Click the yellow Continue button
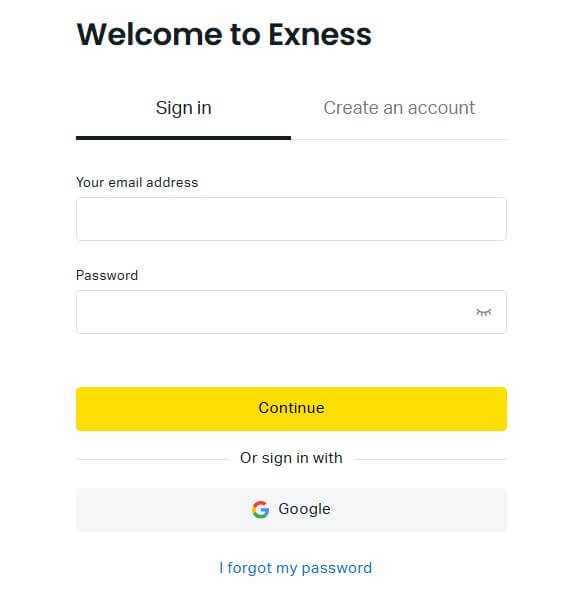 pyautogui.click(x=291, y=409)
